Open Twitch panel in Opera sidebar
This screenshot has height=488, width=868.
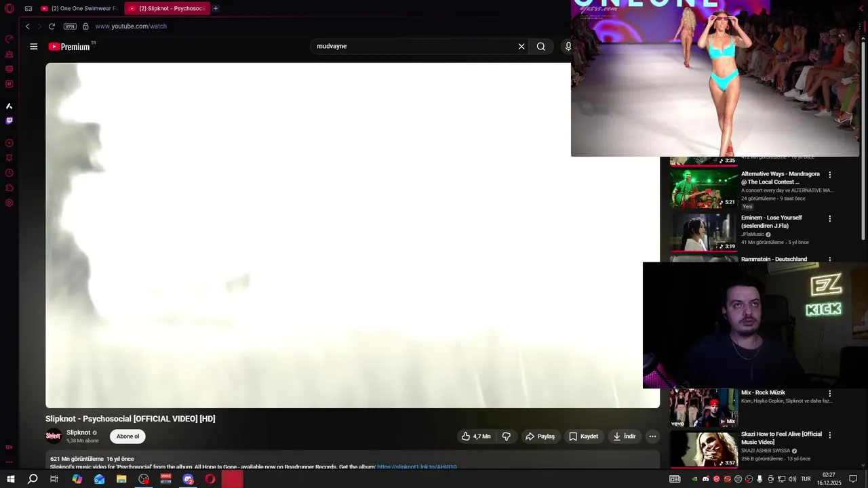tap(9, 121)
